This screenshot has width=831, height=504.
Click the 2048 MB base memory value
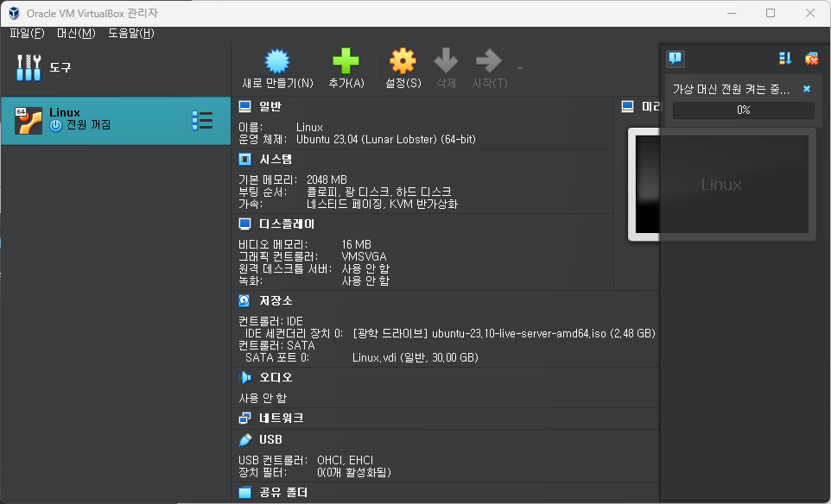coord(327,180)
